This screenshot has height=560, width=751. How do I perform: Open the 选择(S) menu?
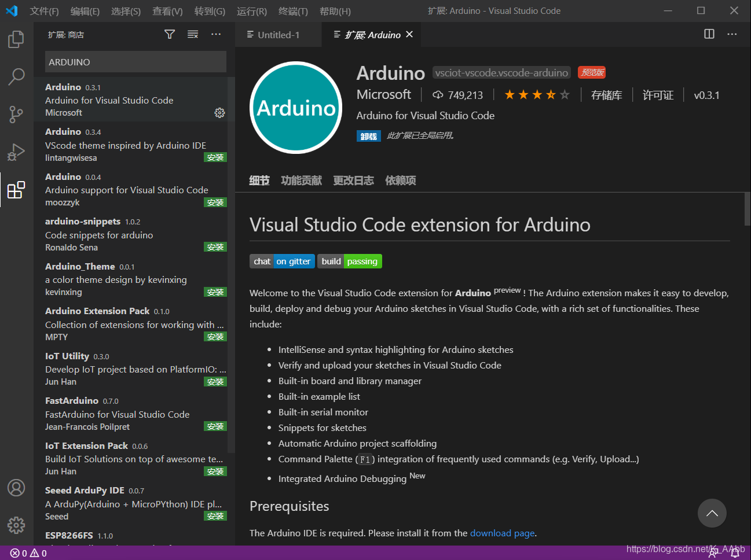(x=126, y=11)
